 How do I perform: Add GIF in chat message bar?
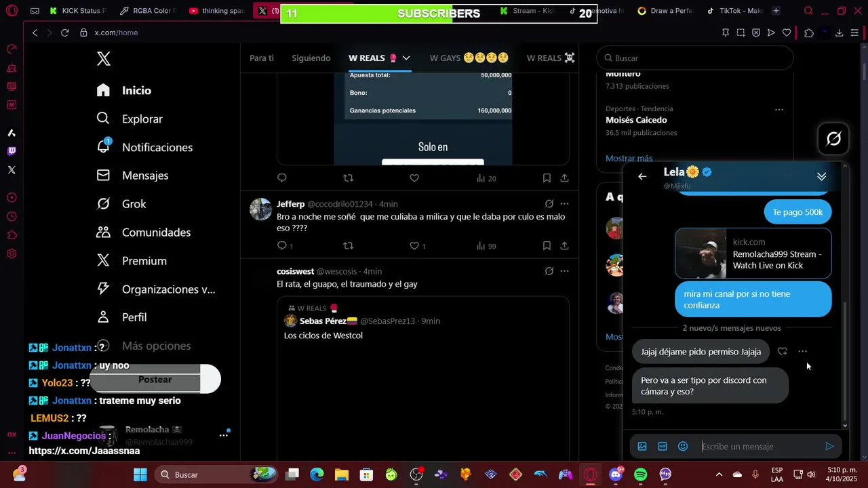pyautogui.click(x=663, y=446)
